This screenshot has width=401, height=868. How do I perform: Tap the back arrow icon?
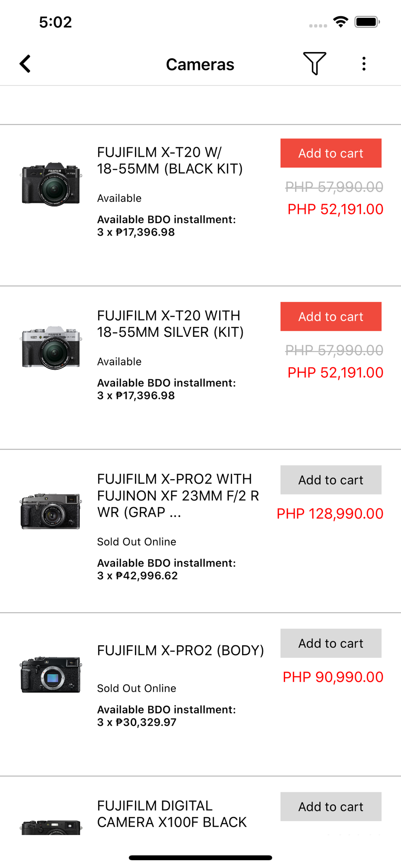coord(26,64)
